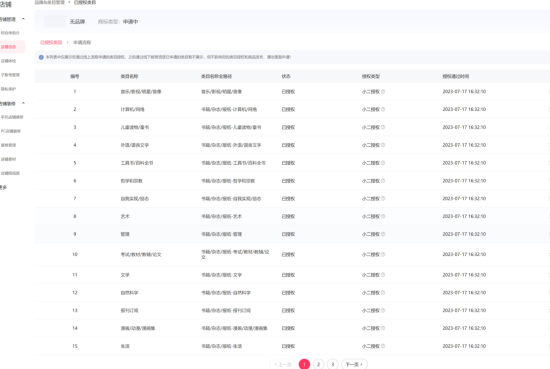Click info icon beside 小二授权 in row 3

pyautogui.click(x=383, y=127)
